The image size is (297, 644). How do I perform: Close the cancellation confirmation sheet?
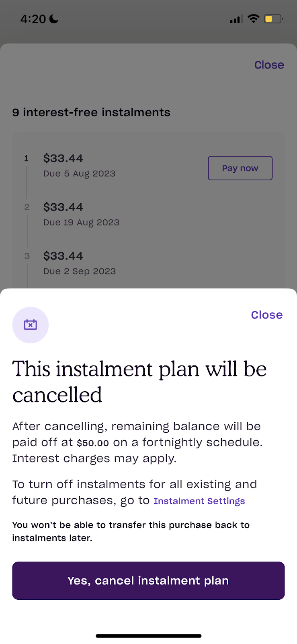(x=266, y=315)
